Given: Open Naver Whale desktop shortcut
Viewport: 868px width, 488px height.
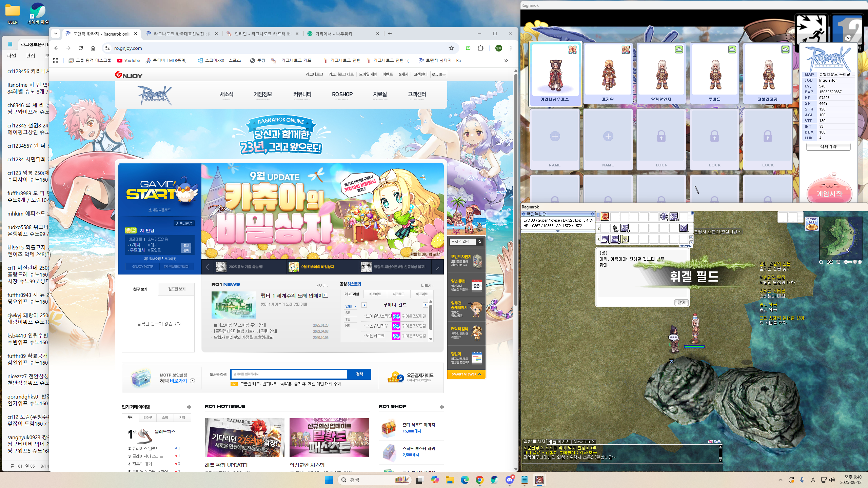Looking at the screenshot, I should 38,14.
